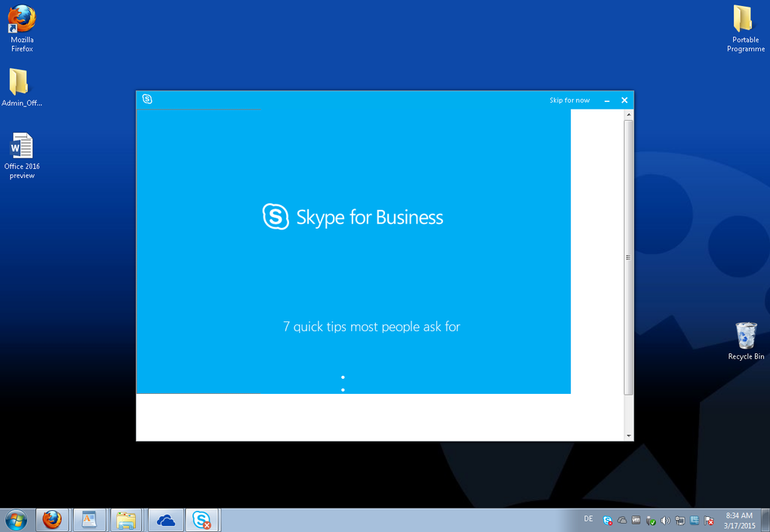Select the Portable Programme folder on desktop
This screenshot has width=770, height=532.
pyautogui.click(x=745, y=29)
